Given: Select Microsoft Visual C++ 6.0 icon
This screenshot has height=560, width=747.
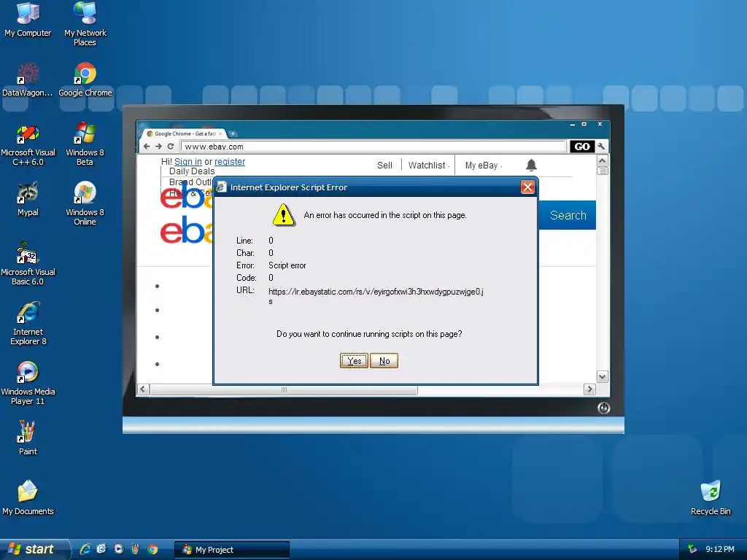Looking at the screenshot, I should [x=28, y=144].
